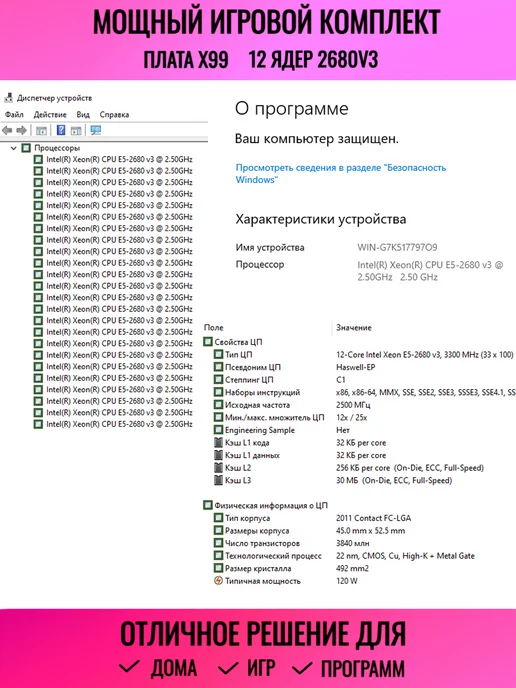Select the device name WIN-G7K517797O9

(x=397, y=247)
